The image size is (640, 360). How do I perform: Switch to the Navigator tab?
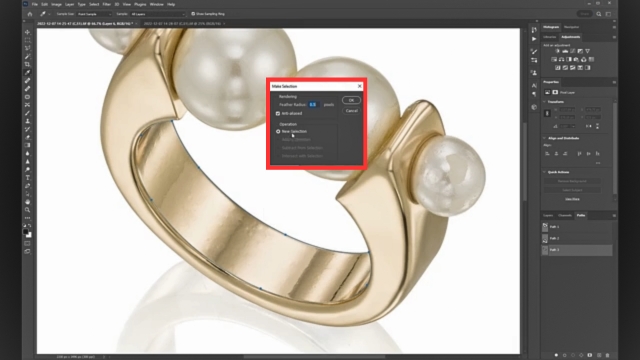571,27
